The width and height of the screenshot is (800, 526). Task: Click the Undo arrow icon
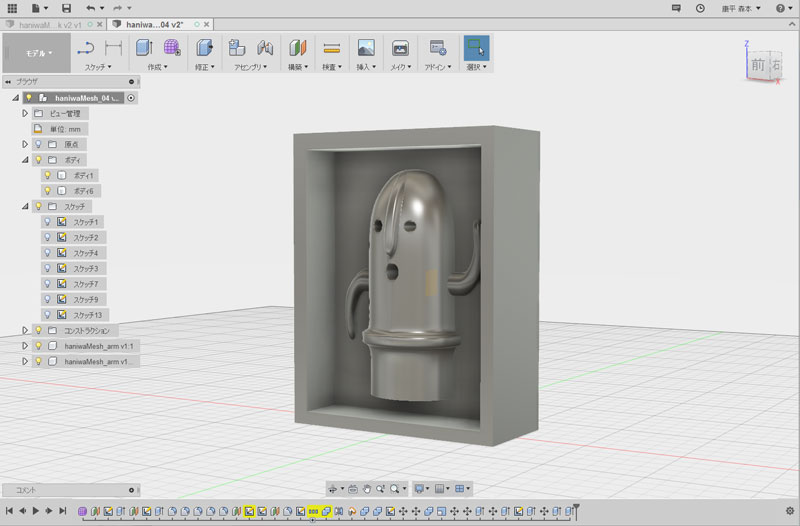(91, 8)
